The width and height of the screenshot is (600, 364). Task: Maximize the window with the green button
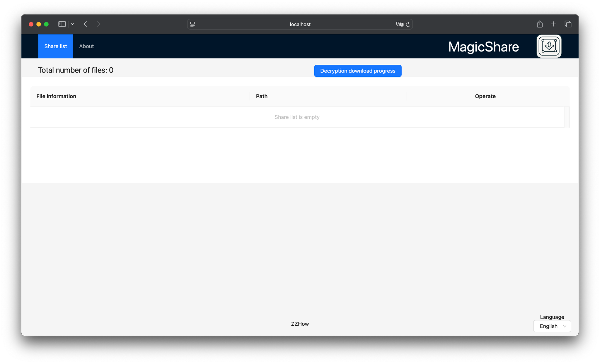[x=46, y=24]
